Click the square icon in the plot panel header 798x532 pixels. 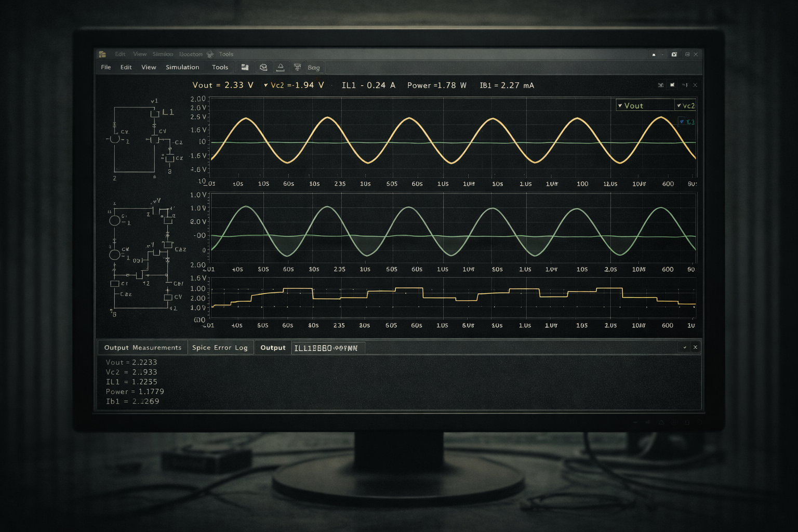(672, 85)
